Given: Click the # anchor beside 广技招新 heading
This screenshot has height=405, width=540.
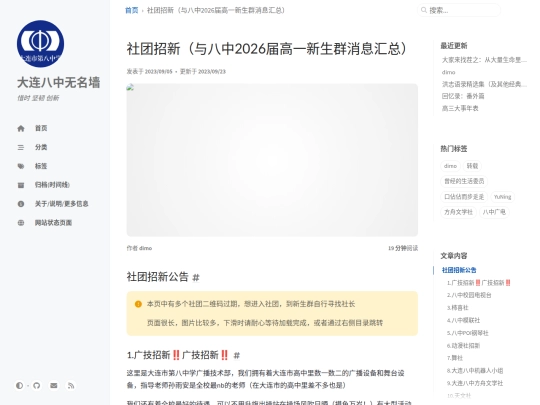Looking at the screenshot, I should (x=237, y=355).
